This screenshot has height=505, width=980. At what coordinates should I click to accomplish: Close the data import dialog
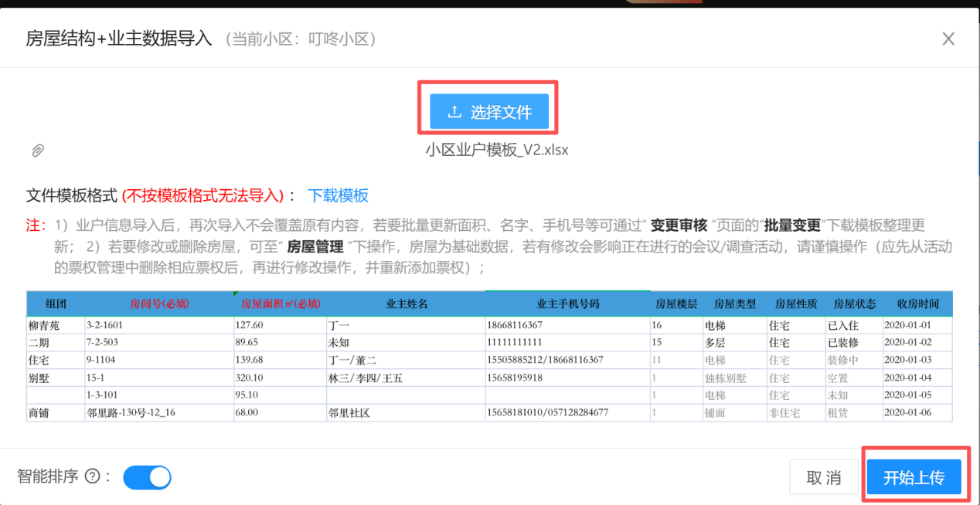pyautogui.click(x=948, y=39)
